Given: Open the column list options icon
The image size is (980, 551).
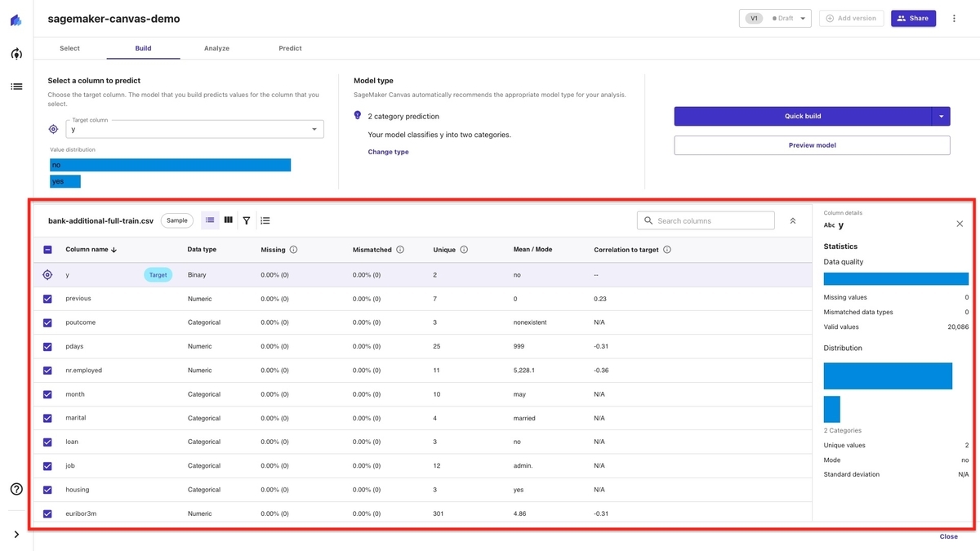Looking at the screenshot, I should (x=265, y=220).
